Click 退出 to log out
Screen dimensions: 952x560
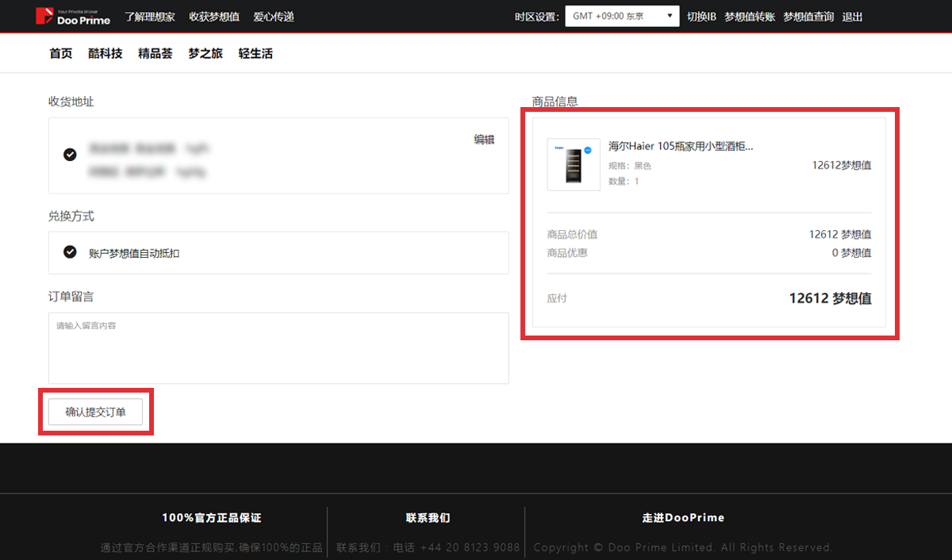852,17
